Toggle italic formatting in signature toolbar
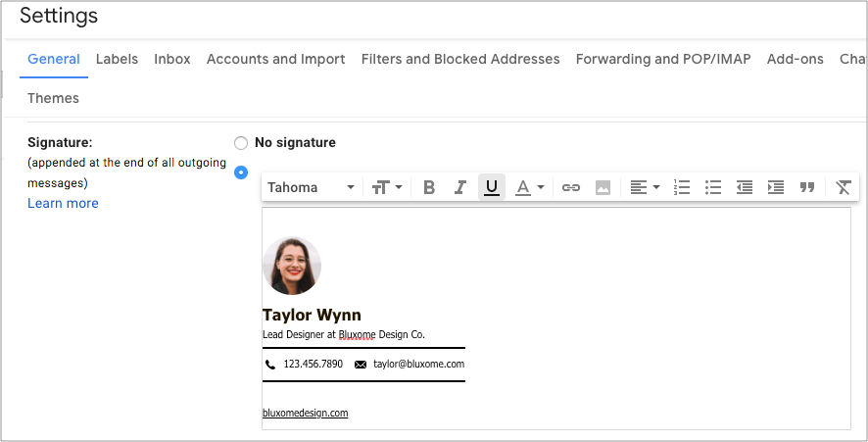 pos(460,188)
